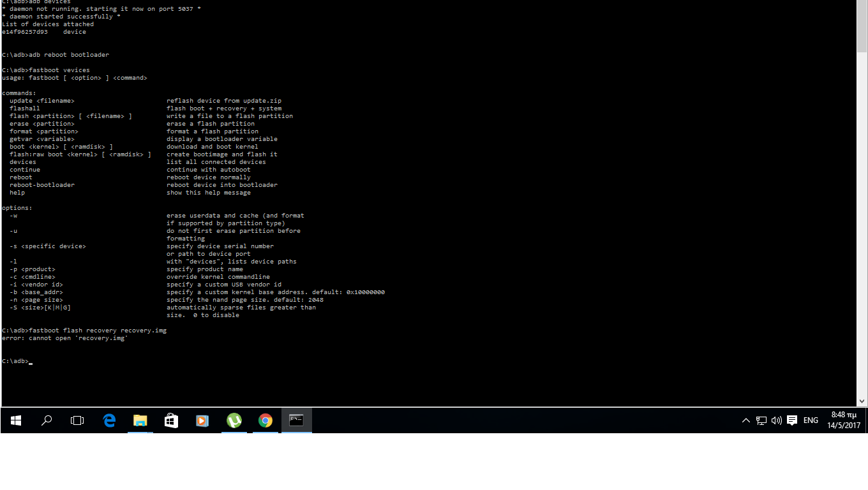Click the "error: cannot open 'recovery.img'" line
Screen dimensions: 868x490
65,338
